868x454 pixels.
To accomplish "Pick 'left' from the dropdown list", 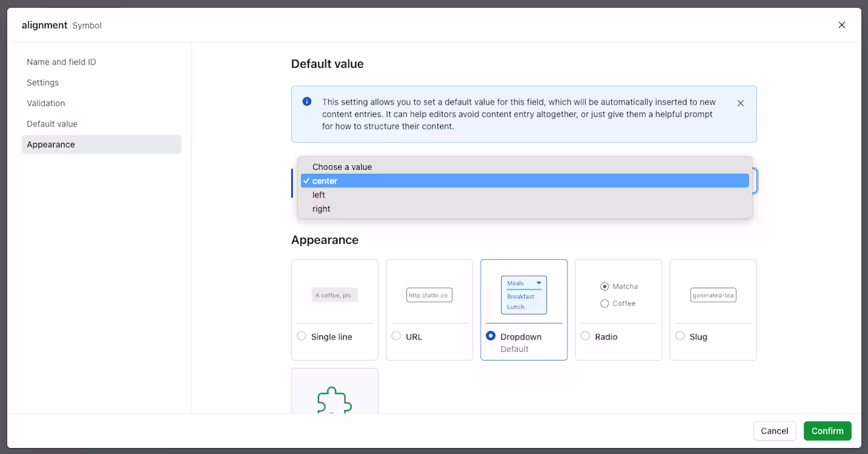I will coord(525,195).
